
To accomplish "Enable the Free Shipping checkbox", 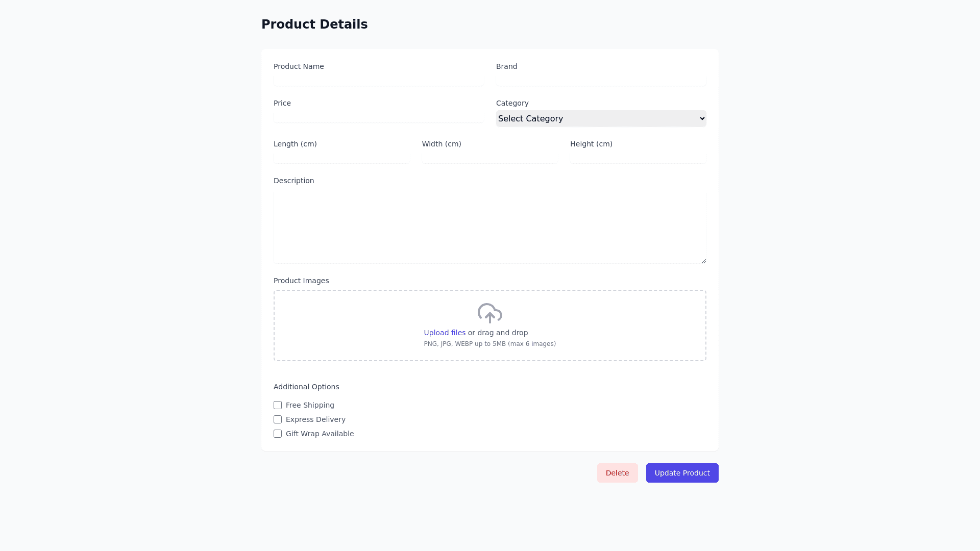I will point(278,405).
